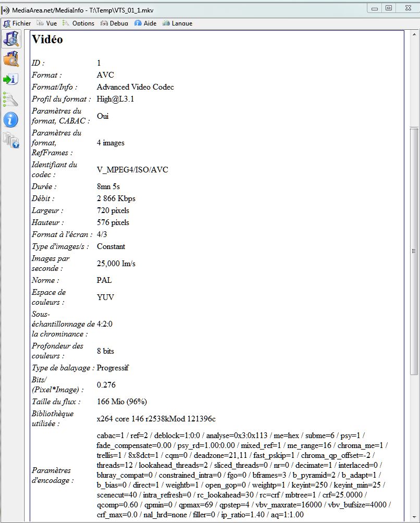Click the Vidéo section heading
Image resolution: width=420 pixels, height=523 pixels.
(x=47, y=40)
